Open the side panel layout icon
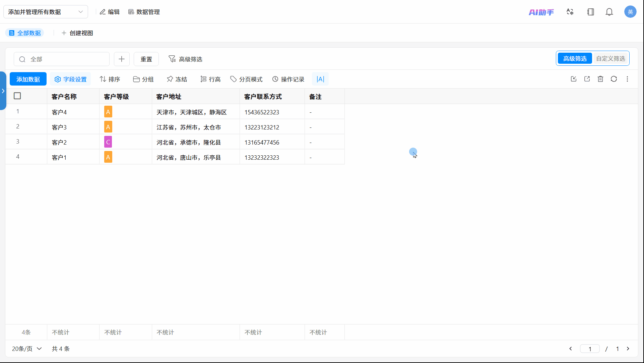This screenshot has height=363, width=644. click(590, 12)
